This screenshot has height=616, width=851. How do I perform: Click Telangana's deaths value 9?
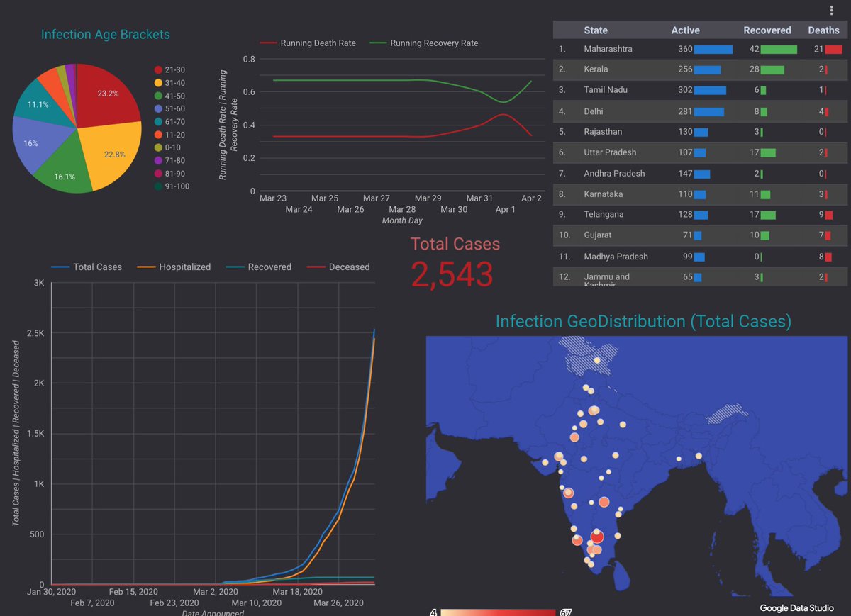821,215
